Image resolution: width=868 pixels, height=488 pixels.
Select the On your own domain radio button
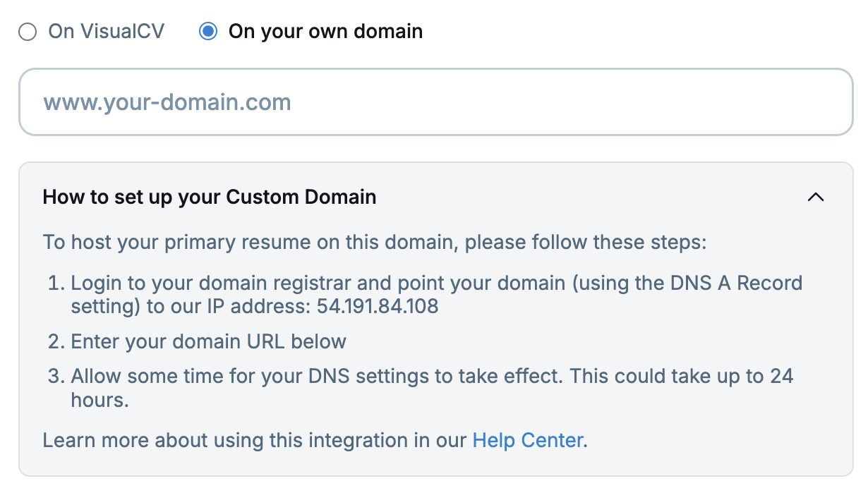point(208,32)
